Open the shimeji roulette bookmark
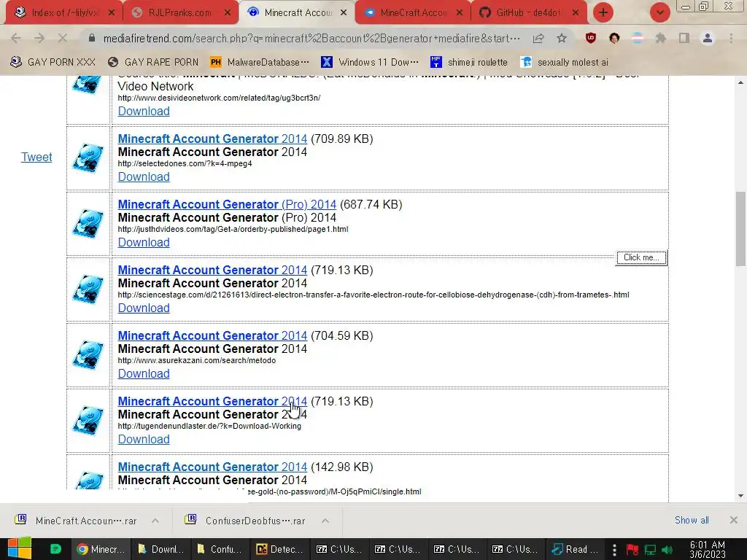747x560 pixels. click(x=469, y=62)
